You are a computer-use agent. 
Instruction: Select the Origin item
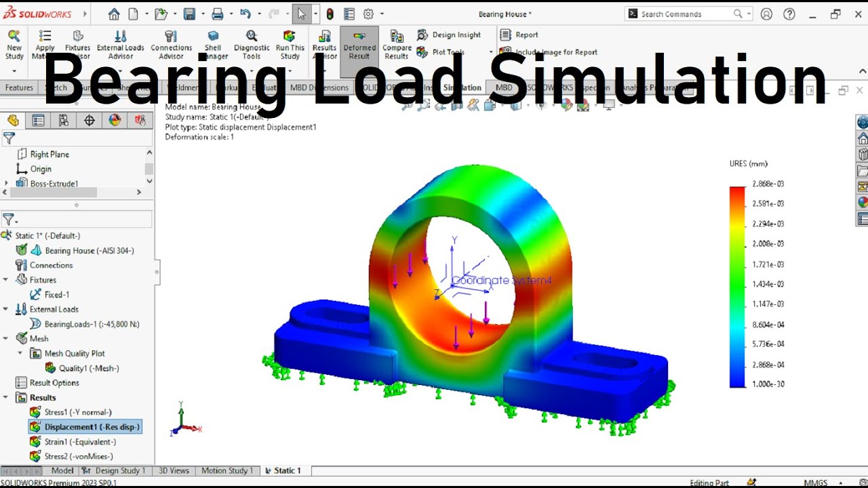34,169
